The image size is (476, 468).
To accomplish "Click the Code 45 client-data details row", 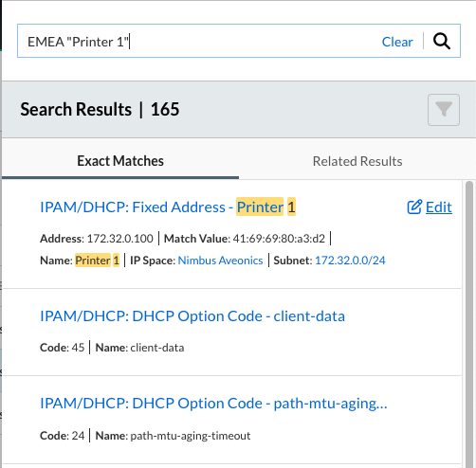I will tap(112, 348).
